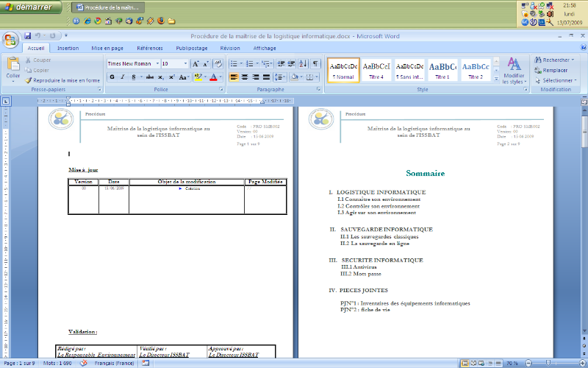Viewport: 588px width, 368px height.
Task: Open the Mise en page tab
Action: tap(107, 48)
